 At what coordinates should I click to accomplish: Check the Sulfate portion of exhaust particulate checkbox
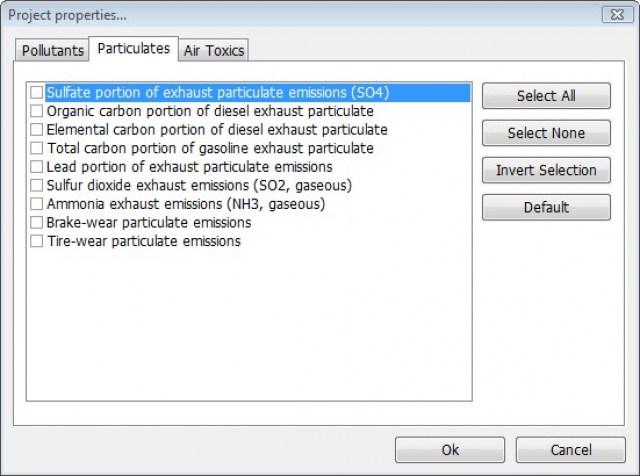[x=37, y=93]
